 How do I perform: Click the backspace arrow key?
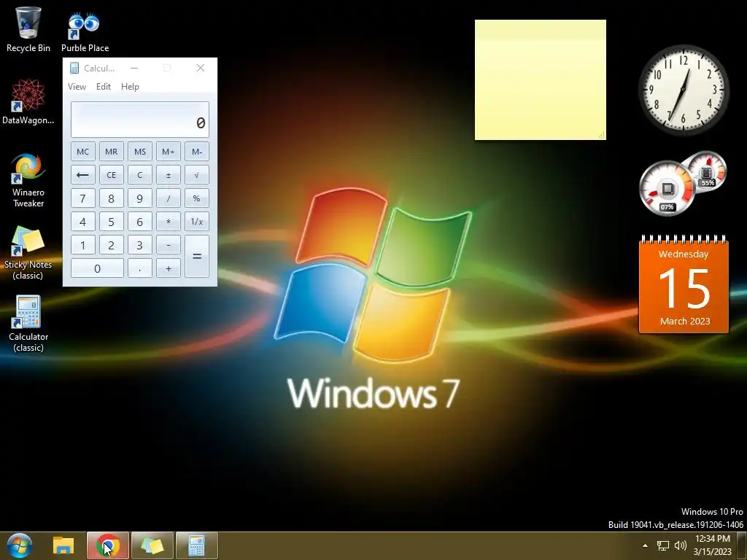point(83,175)
